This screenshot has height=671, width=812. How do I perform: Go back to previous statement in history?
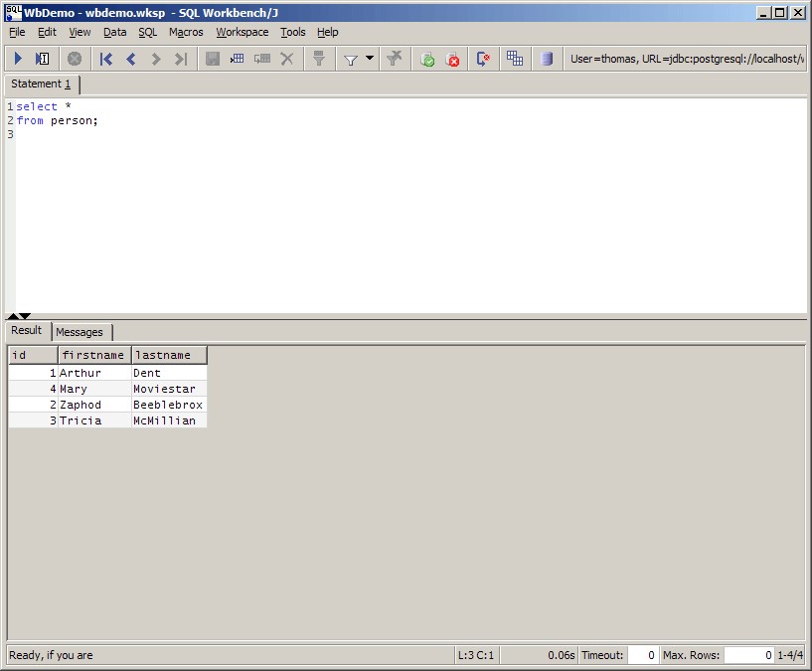(x=130, y=58)
